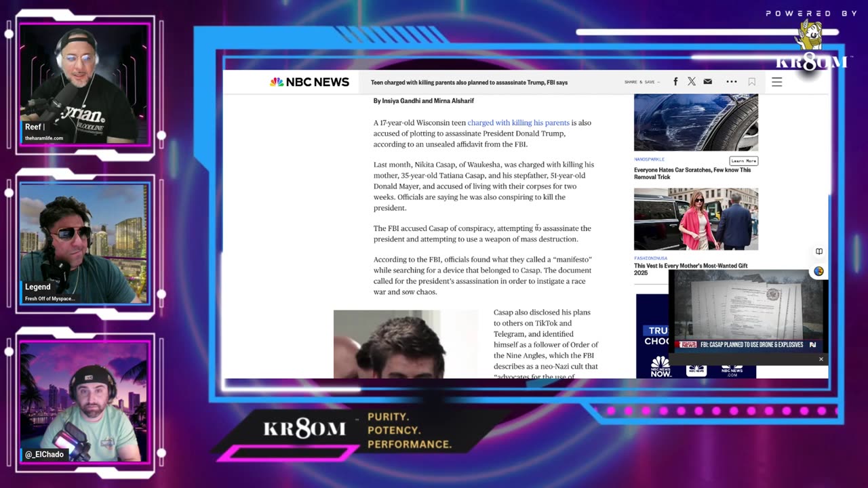
Task: Click paragraph starting 'The FBI accused Casap'
Action: tap(482, 234)
